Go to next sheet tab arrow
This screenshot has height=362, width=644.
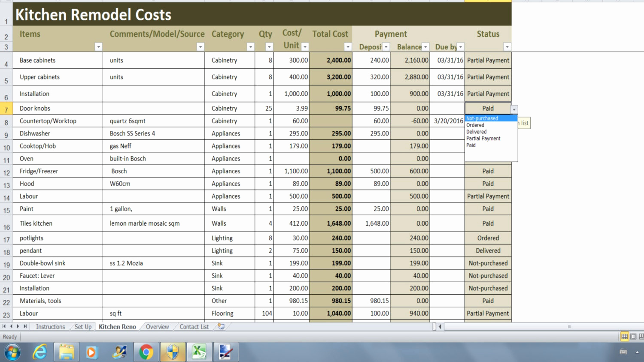(x=18, y=326)
